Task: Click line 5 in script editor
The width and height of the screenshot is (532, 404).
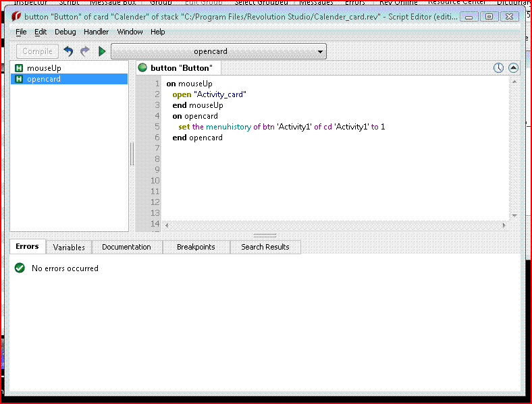Action: (282, 127)
